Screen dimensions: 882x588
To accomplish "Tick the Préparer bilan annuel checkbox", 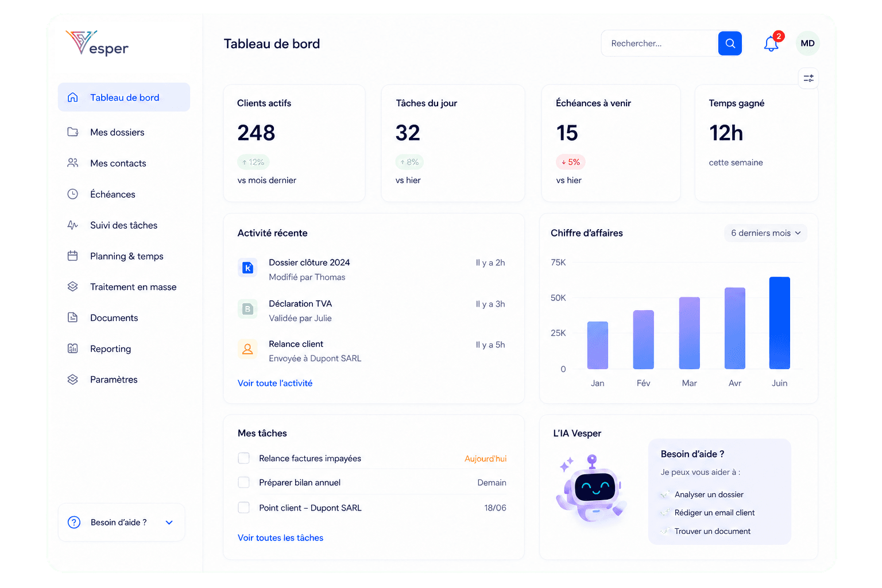I will 243,482.
